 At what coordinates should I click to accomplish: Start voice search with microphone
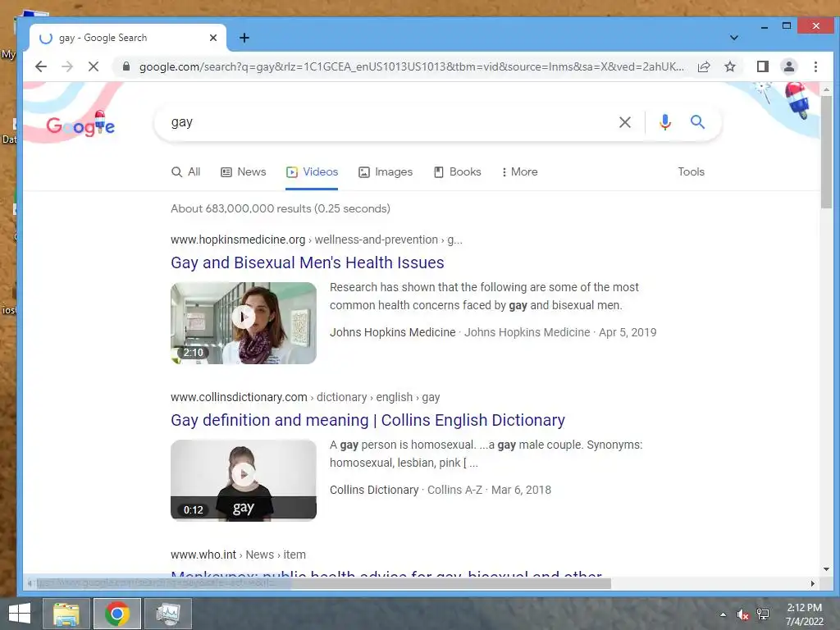coord(664,122)
